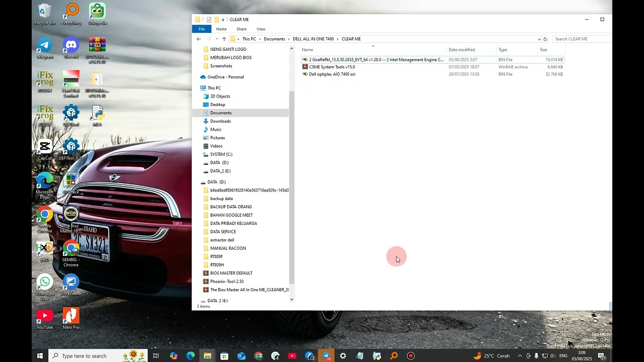The image size is (644, 362).
Task: Open Hard Disk Sentinel desktop shortcut
Action: point(71,84)
